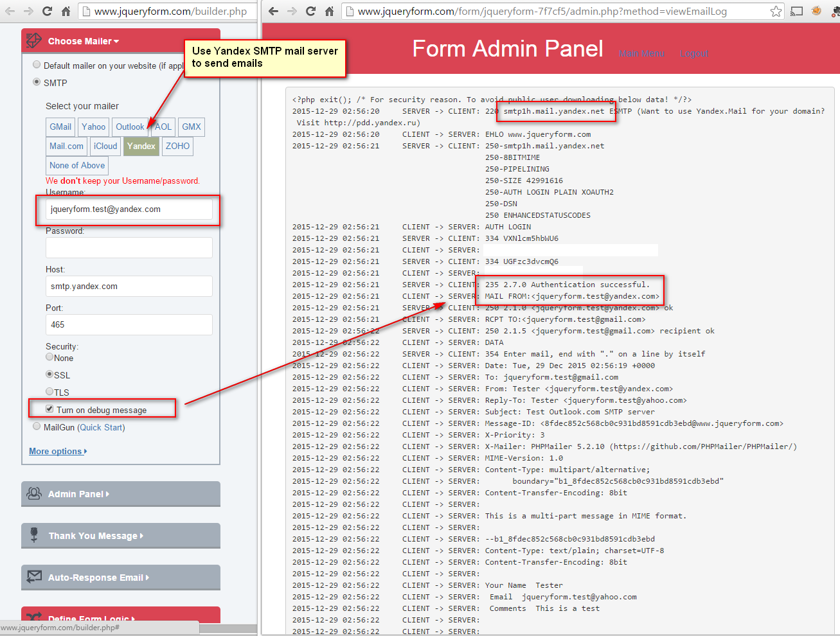Click log line 'AUTH LOGIN'
Image resolution: width=840 pixels, height=636 pixels.
pyautogui.click(x=508, y=227)
